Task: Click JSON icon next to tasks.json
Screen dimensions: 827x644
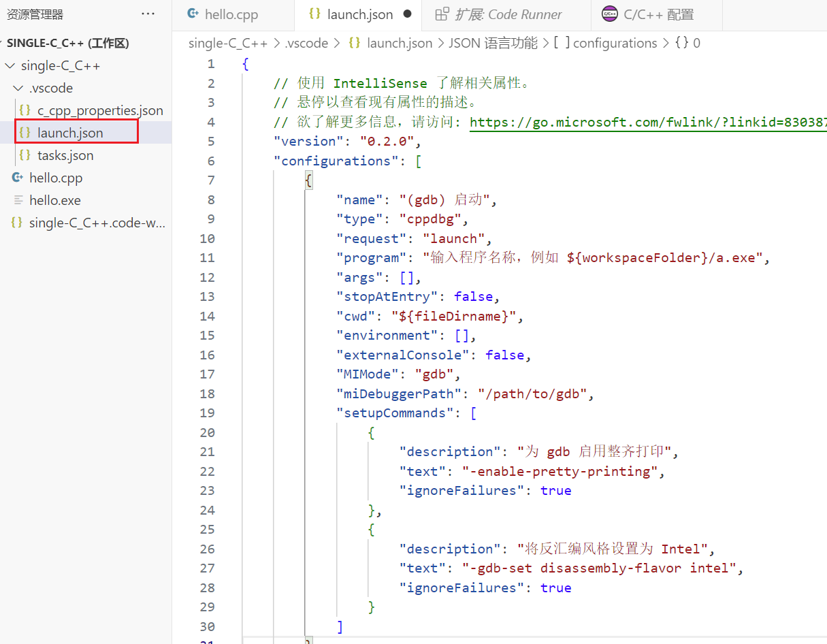Action: tap(25, 155)
